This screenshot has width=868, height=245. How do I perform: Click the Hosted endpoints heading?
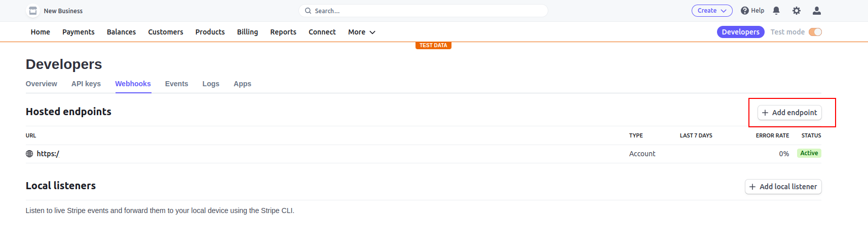tap(68, 112)
